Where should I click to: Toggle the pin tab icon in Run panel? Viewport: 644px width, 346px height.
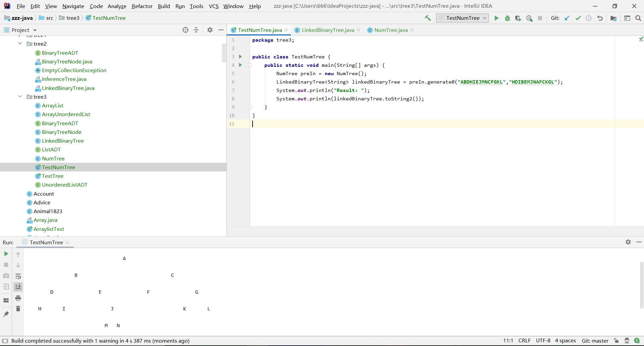click(6, 314)
